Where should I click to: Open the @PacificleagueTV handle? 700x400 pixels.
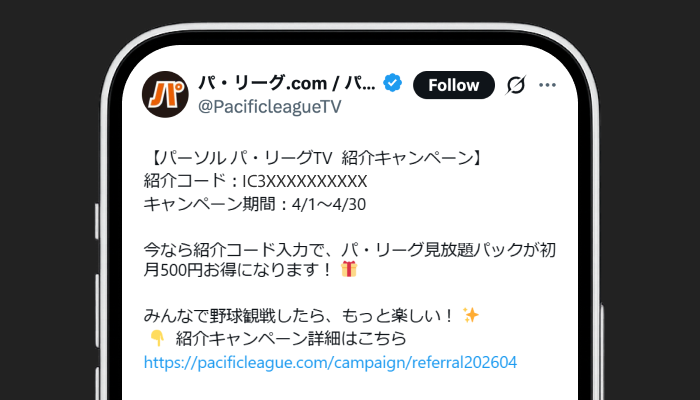(x=270, y=107)
